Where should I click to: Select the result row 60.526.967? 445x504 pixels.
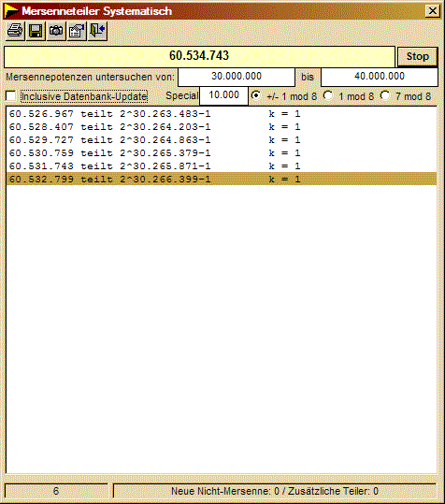[x=222, y=114]
